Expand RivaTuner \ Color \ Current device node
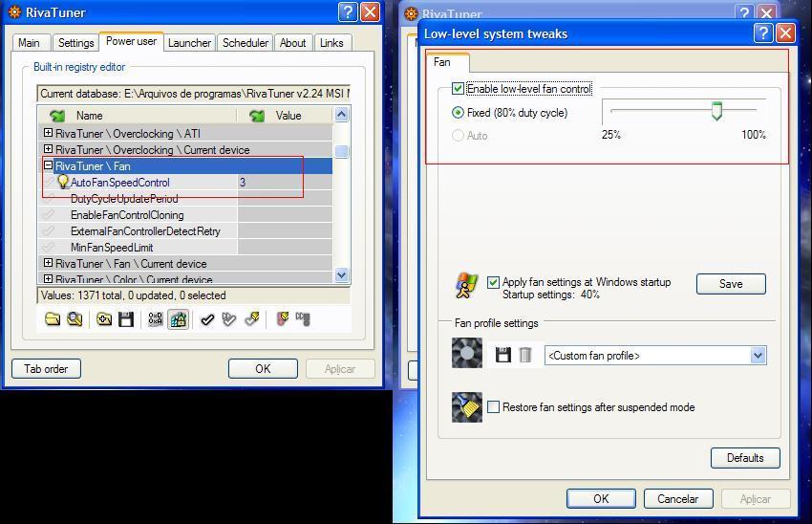 (x=48, y=278)
